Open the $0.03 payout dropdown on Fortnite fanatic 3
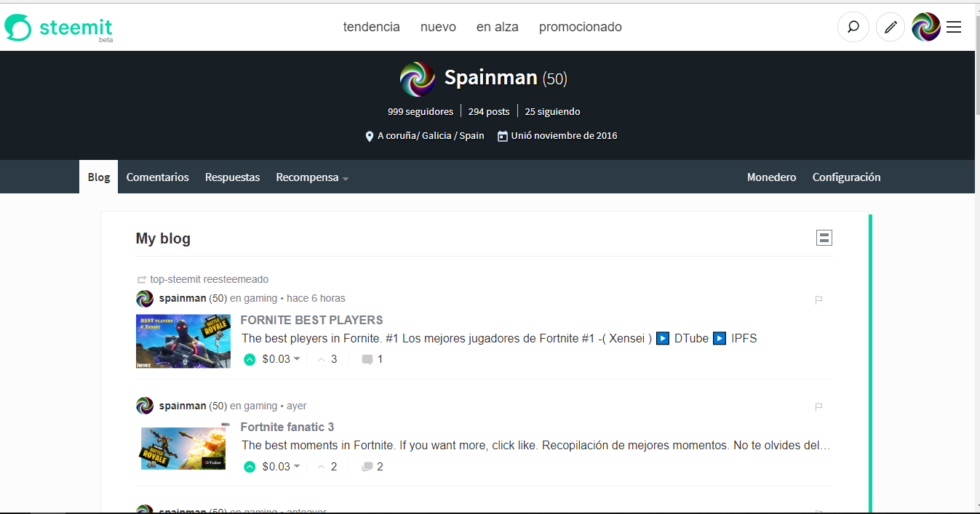Viewport: 980px width, 514px height. tap(273, 466)
